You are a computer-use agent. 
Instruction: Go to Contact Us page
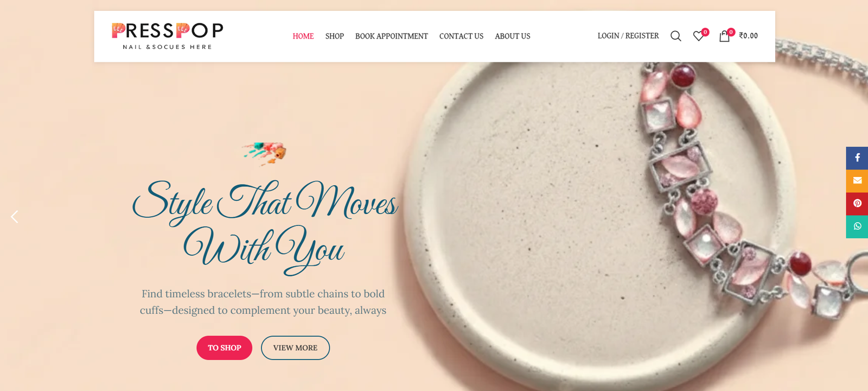coord(461,36)
